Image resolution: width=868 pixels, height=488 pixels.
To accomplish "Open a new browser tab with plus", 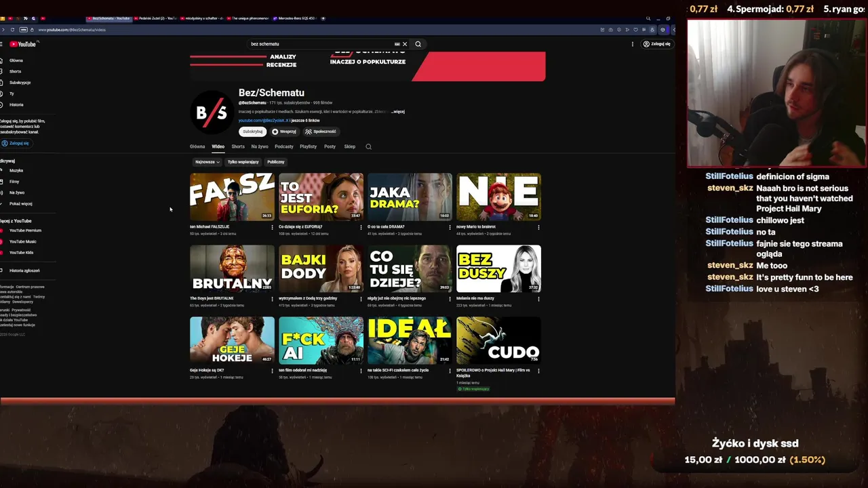I will tap(323, 18).
